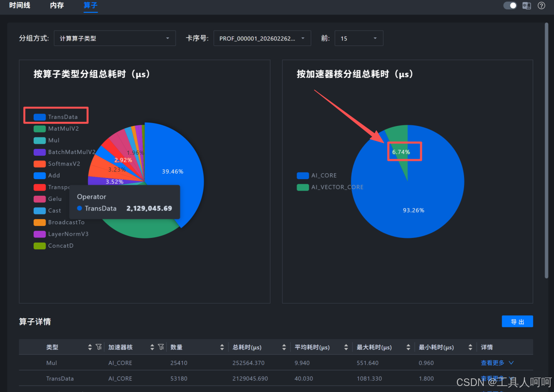Click the 39.46% TransData pie slice
Viewport: 554px width, 392px height.
pos(173,172)
